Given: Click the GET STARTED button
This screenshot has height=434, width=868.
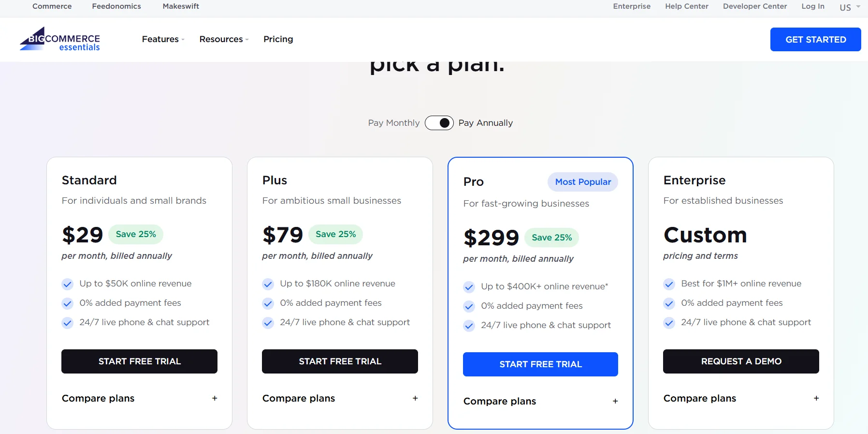Looking at the screenshot, I should pyautogui.click(x=815, y=39).
